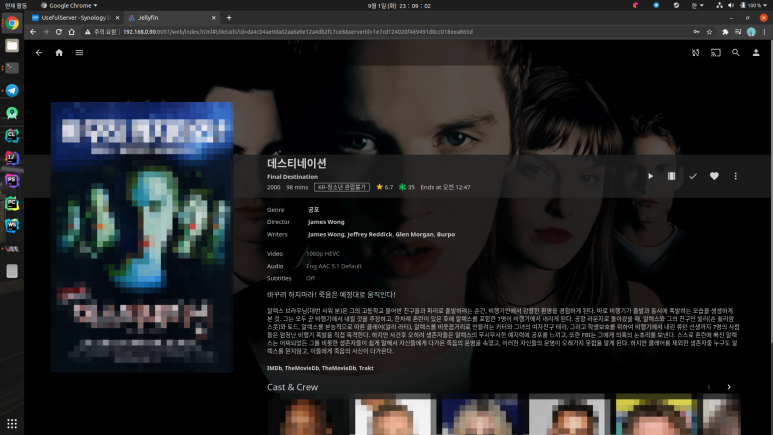Image resolution: width=773 pixels, height=435 pixels.
Task: Open the Chrome three-dot menu
Action: tap(765, 32)
